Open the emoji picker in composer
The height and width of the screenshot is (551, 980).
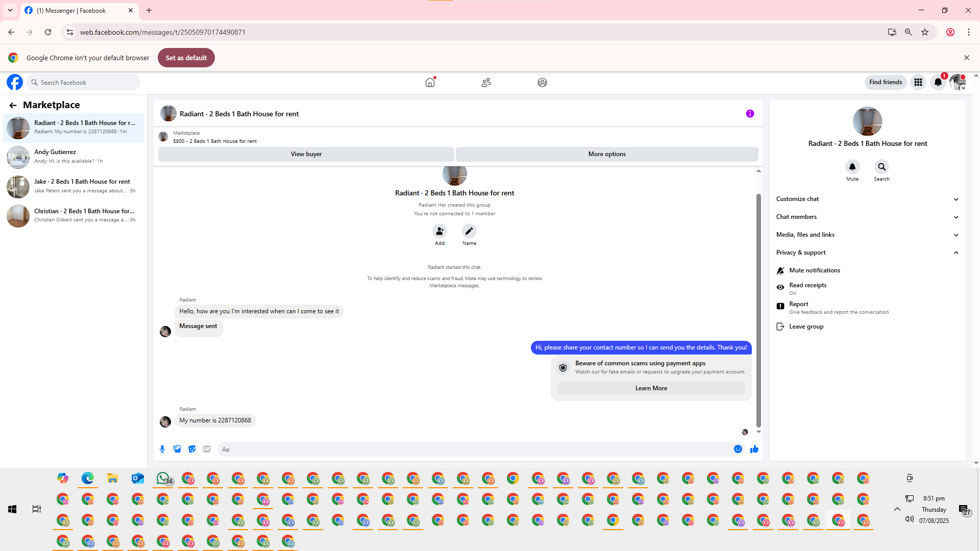(738, 449)
